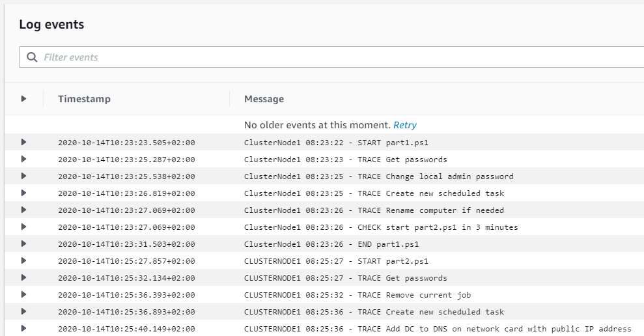Select the END part1.ps1 message text
Viewport: 644px width, 336px height.
[331, 244]
